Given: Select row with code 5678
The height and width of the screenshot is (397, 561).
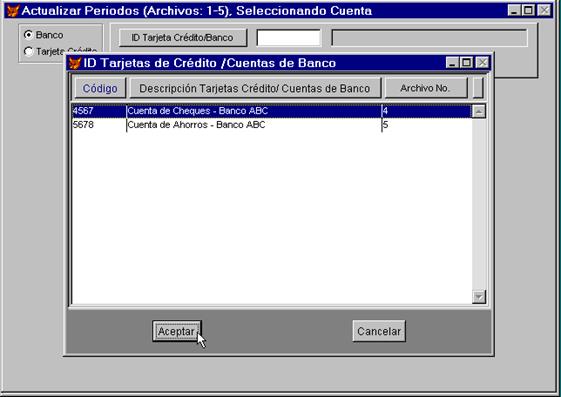Looking at the screenshot, I should 272,125.
